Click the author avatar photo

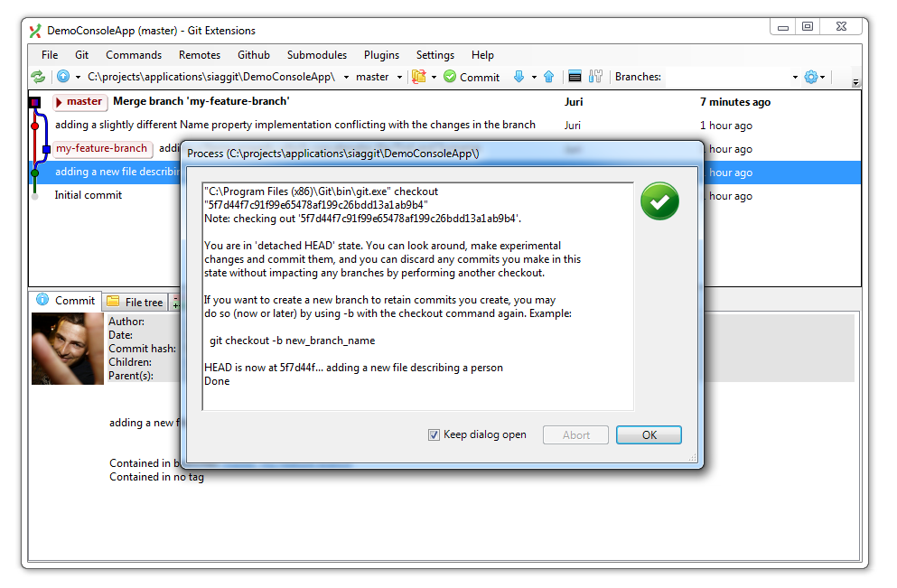point(68,349)
